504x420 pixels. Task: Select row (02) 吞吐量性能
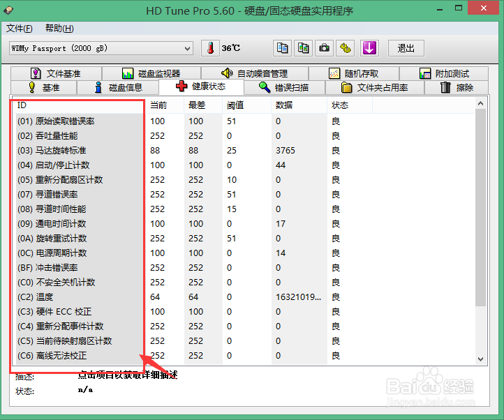pos(244,136)
